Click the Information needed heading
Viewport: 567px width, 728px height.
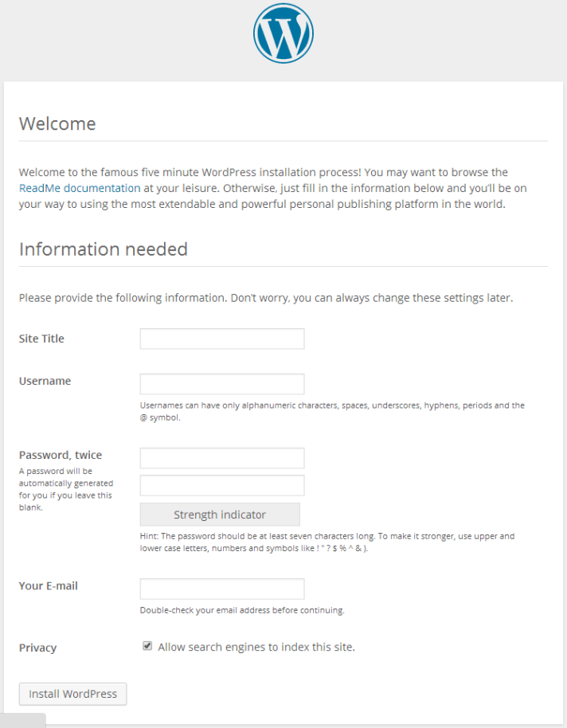point(104,249)
